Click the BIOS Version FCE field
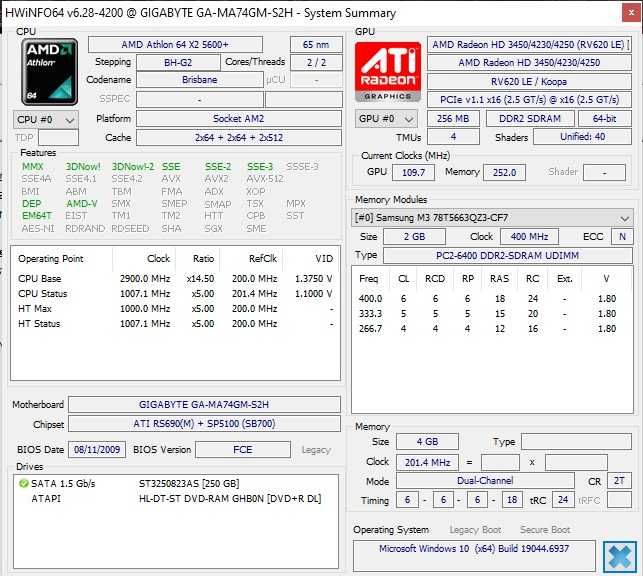The width and height of the screenshot is (643, 576). click(x=243, y=450)
